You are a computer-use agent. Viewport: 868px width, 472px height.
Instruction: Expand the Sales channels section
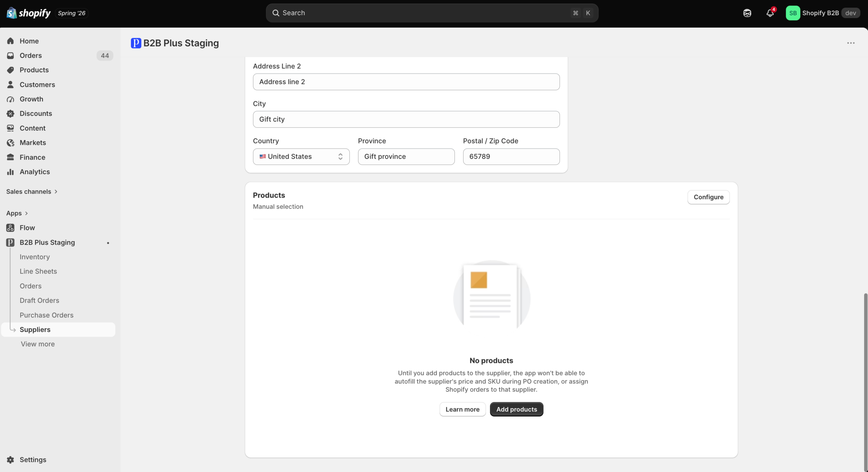point(32,192)
